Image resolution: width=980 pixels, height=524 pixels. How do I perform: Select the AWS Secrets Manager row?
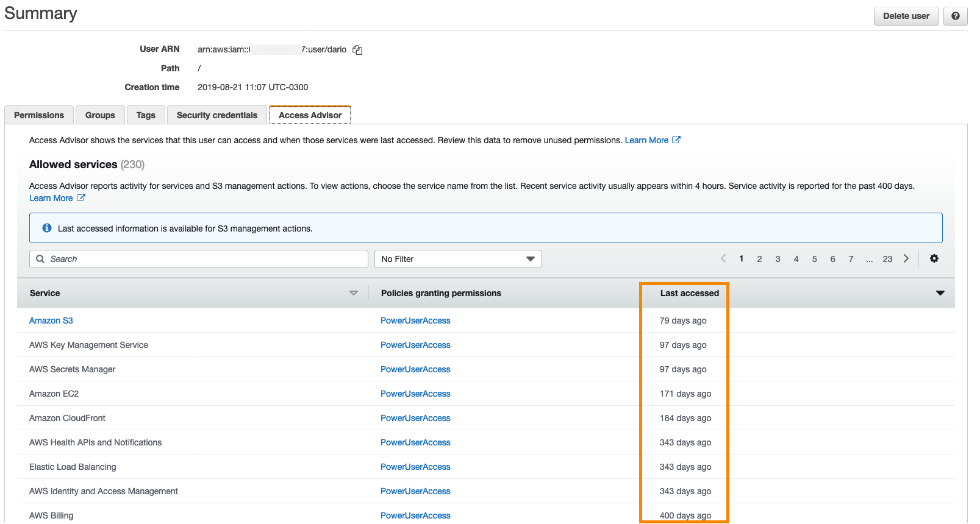486,369
